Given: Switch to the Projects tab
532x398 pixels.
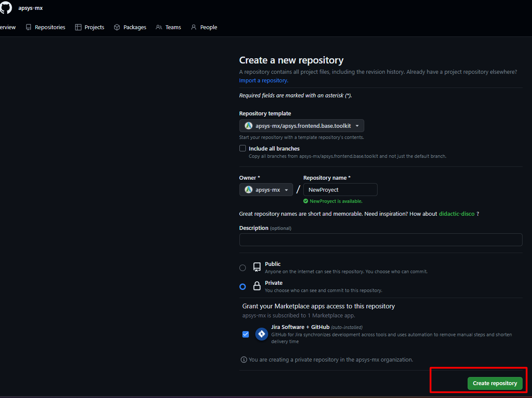Looking at the screenshot, I should click(90, 27).
